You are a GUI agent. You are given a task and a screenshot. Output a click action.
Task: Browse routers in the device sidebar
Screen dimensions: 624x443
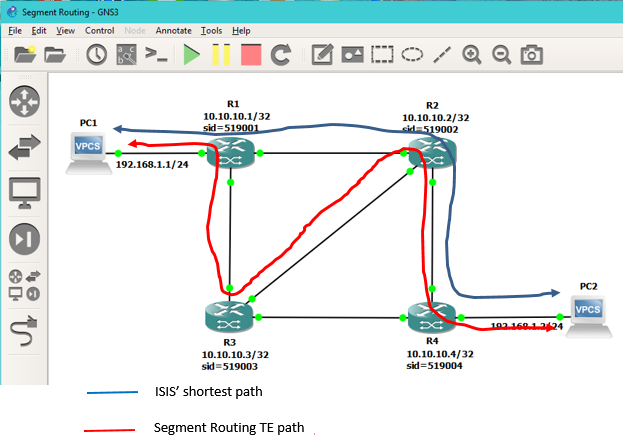pos(24,101)
